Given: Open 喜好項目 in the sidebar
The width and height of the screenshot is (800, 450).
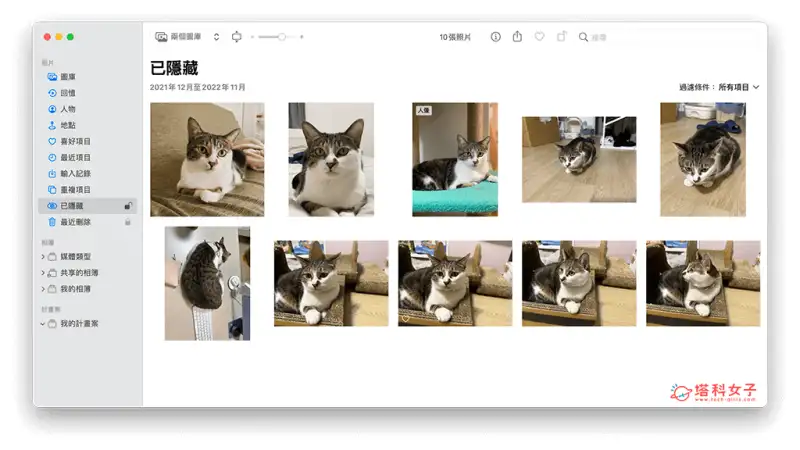Looking at the screenshot, I should pyautogui.click(x=74, y=141).
